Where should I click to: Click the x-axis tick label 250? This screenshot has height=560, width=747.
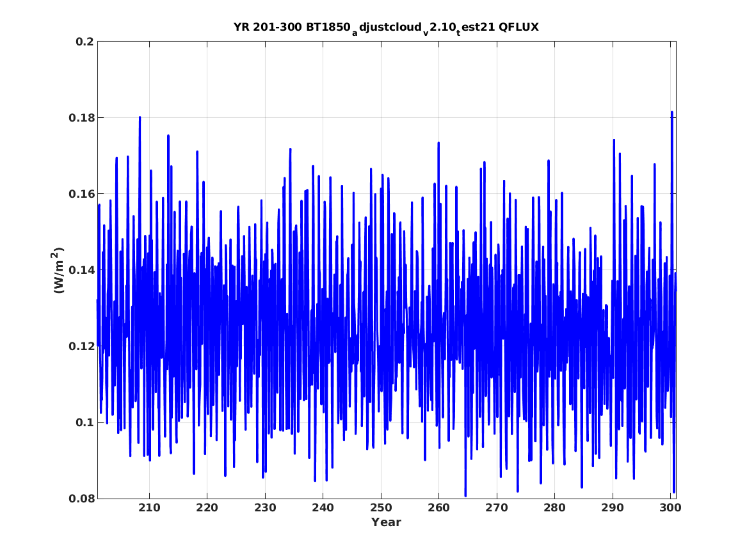pos(381,508)
